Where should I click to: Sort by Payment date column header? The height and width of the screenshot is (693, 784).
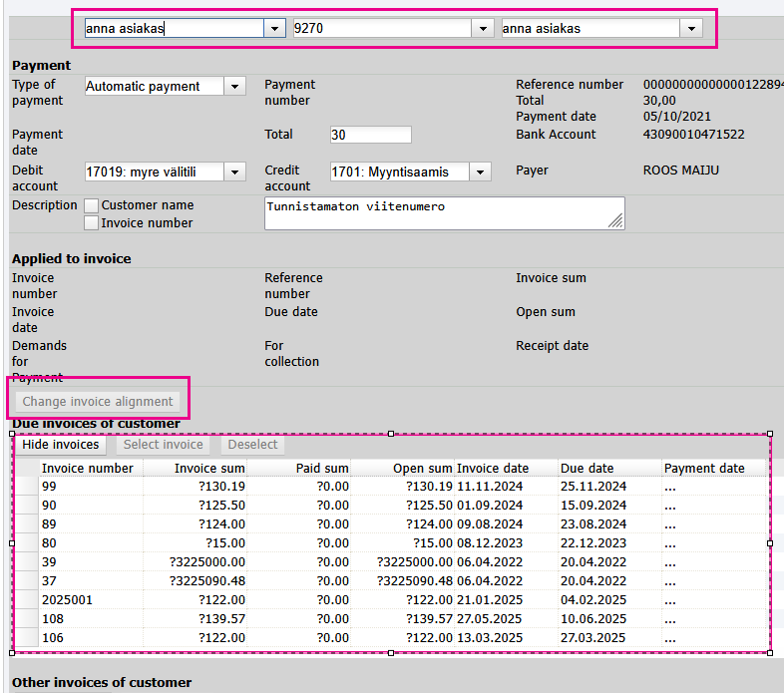coord(713,469)
